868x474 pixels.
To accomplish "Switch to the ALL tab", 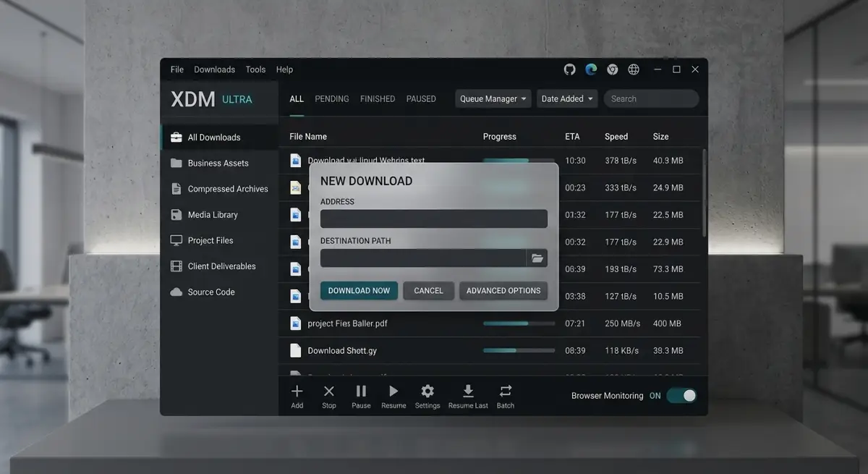I will coord(297,99).
